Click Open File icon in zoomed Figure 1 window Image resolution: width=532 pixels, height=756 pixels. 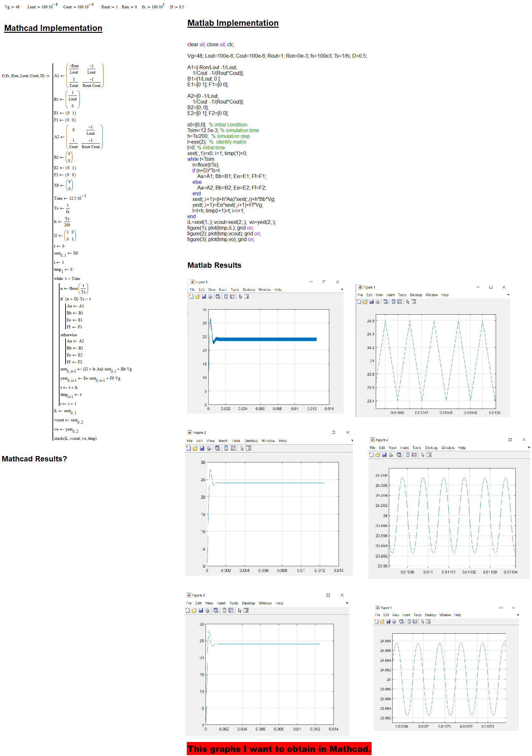coord(365,302)
